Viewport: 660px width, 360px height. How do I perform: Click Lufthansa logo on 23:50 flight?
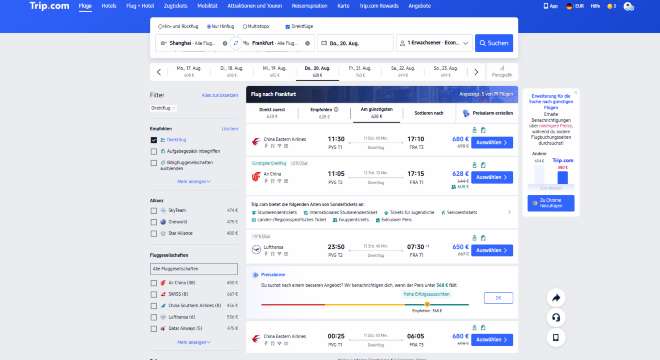tap(256, 250)
